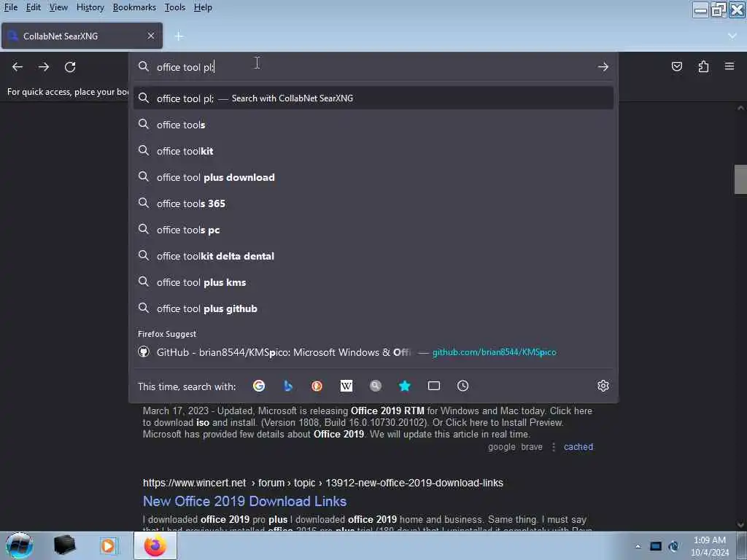Select "office tool plus github" suggestion
Viewport: 747px width, 560px height.
[373, 308]
